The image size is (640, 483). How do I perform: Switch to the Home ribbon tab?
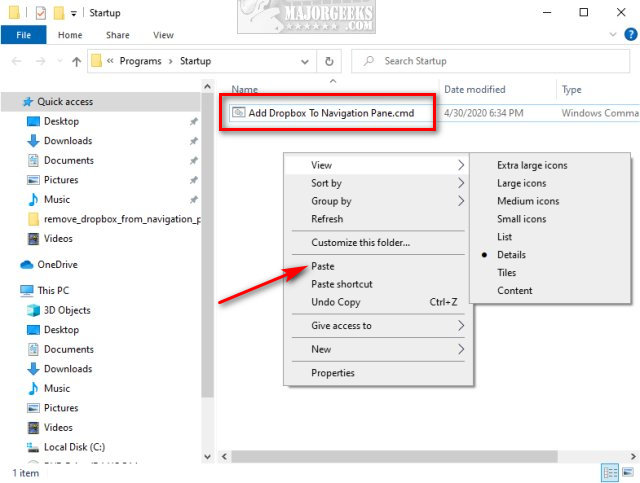70,35
